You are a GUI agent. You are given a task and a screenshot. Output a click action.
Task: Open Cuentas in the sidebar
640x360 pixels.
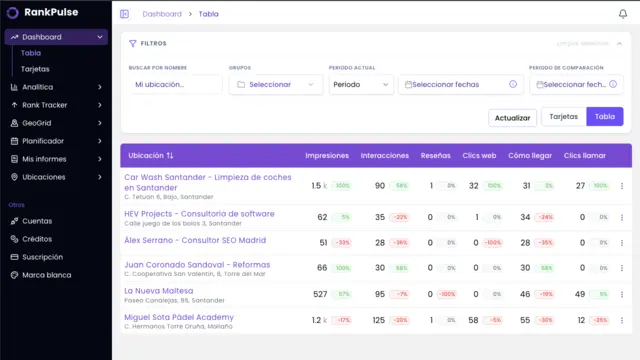pos(37,221)
